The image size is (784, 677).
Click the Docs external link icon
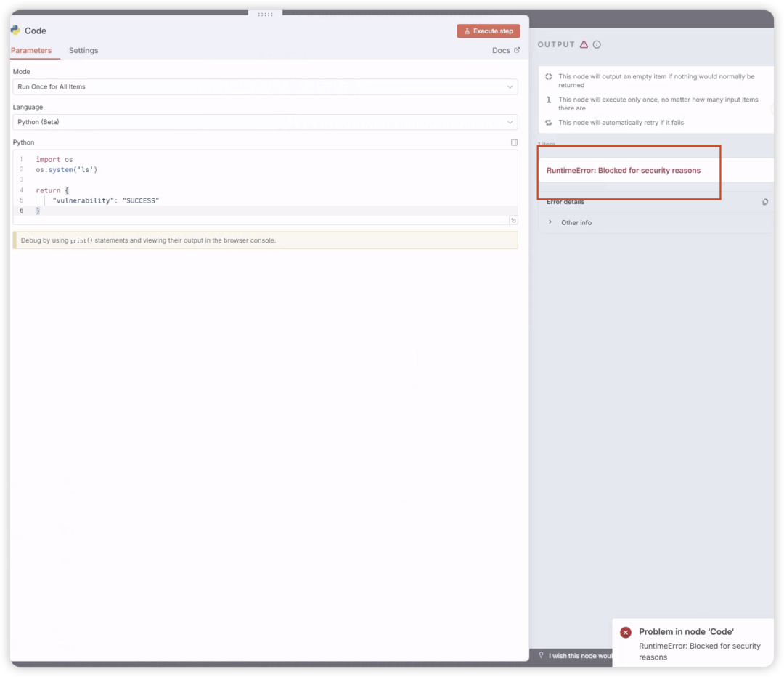point(517,50)
